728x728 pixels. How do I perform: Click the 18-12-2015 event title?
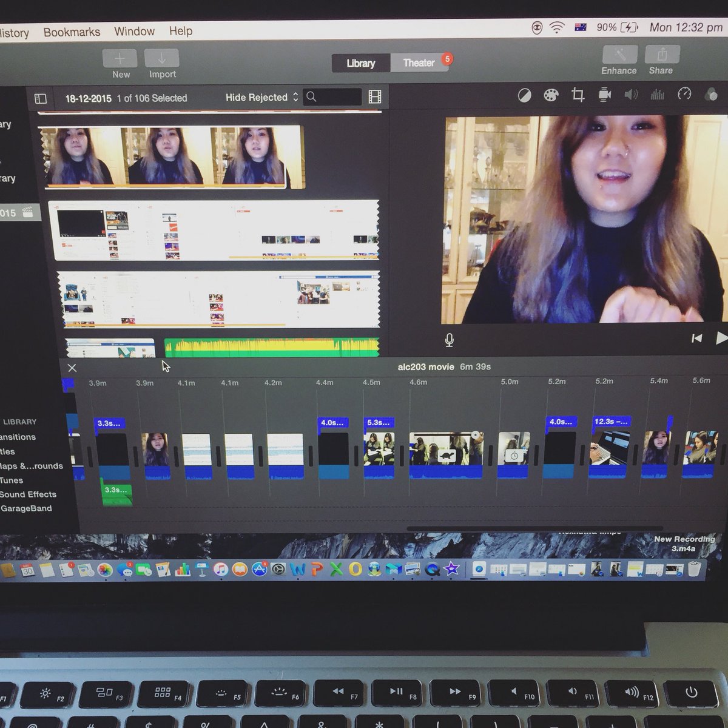pos(89,98)
